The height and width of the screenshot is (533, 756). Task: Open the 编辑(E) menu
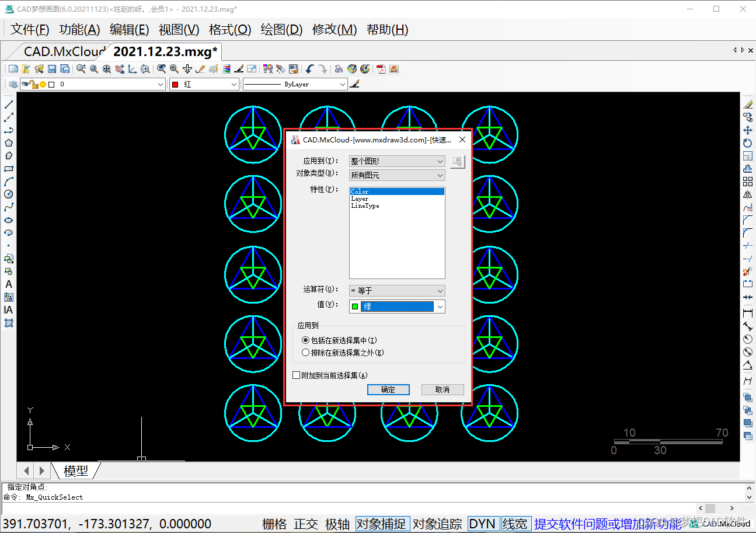[x=130, y=30]
